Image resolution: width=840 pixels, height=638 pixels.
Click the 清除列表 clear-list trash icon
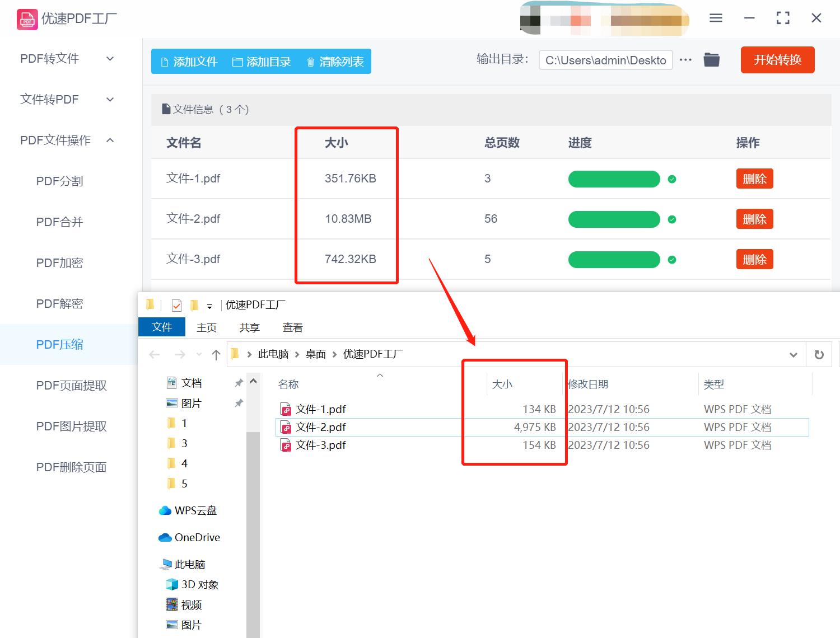point(311,62)
